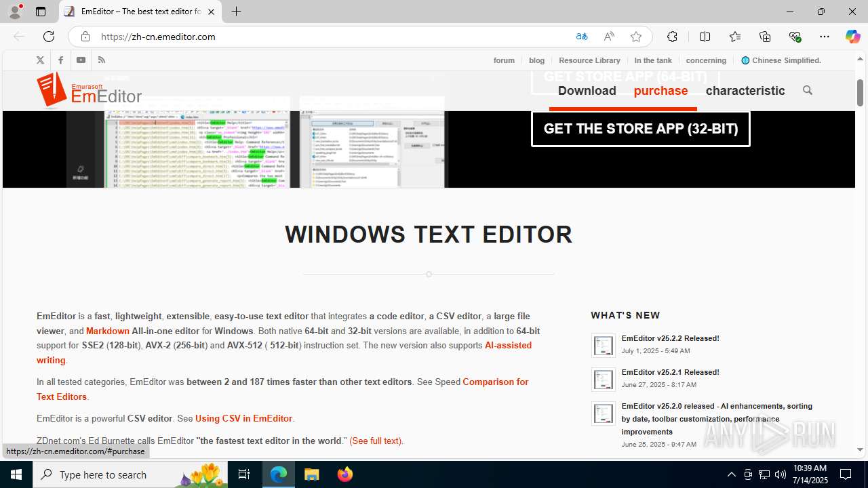Open Using CSV in EmEditor link
Screen dimensions: 868x488
tap(243, 418)
